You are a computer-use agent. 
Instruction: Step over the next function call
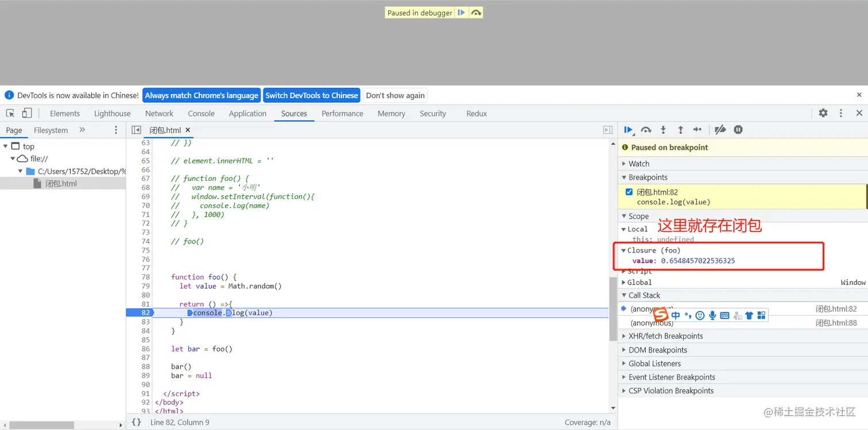646,130
